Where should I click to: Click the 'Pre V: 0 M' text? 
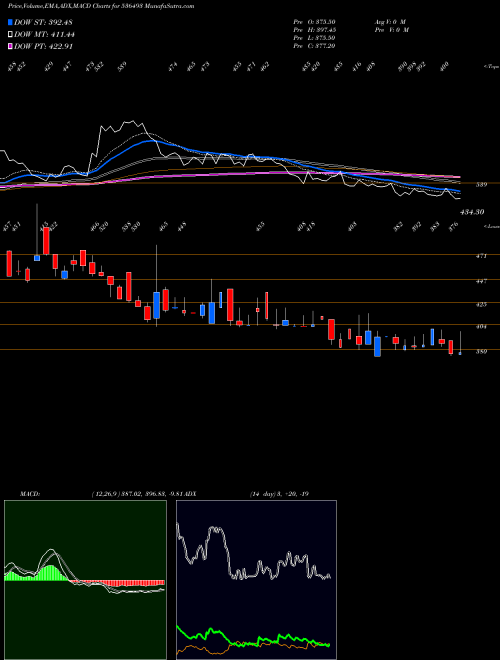click(x=391, y=30)
